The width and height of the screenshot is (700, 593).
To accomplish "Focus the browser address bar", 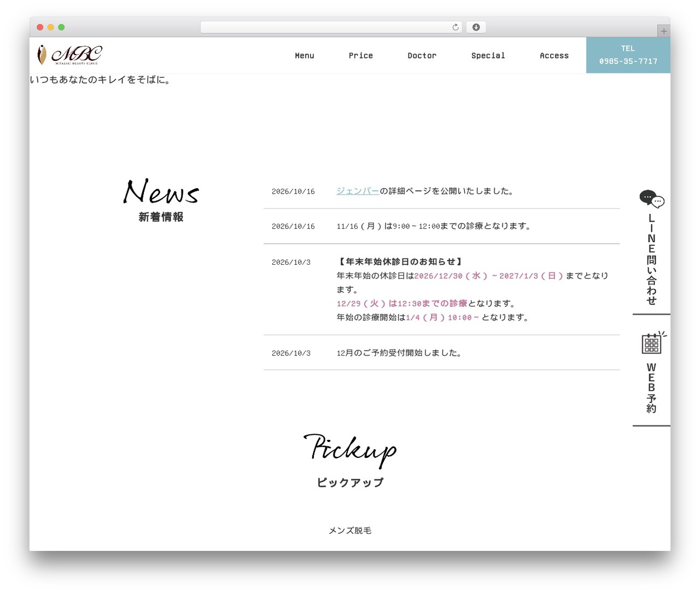I will (331, 27).
